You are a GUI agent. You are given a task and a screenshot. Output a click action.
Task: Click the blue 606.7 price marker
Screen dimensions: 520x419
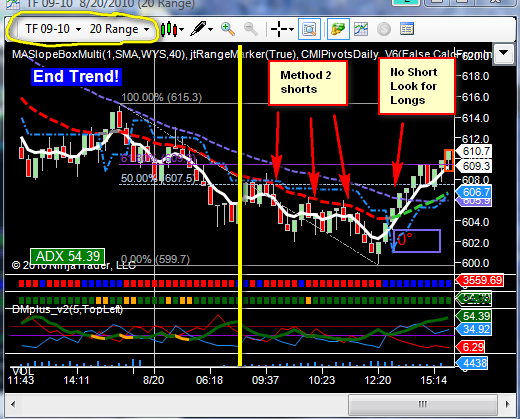click(x=475, y=192)
